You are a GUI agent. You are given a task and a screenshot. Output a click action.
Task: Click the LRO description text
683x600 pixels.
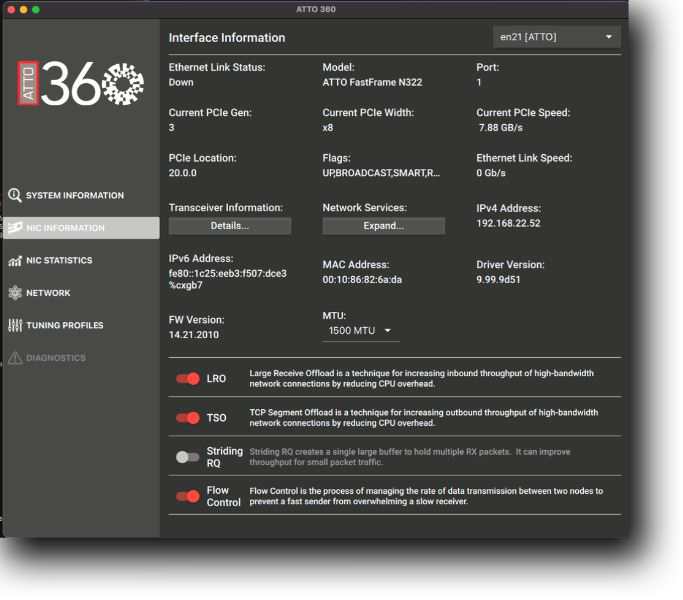click(421, 378)
